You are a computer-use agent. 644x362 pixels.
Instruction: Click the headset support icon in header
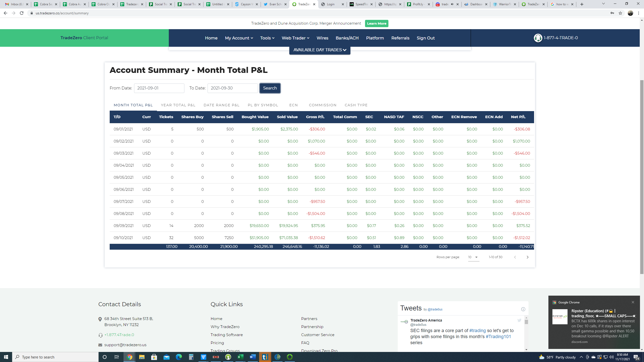[538, 38]
